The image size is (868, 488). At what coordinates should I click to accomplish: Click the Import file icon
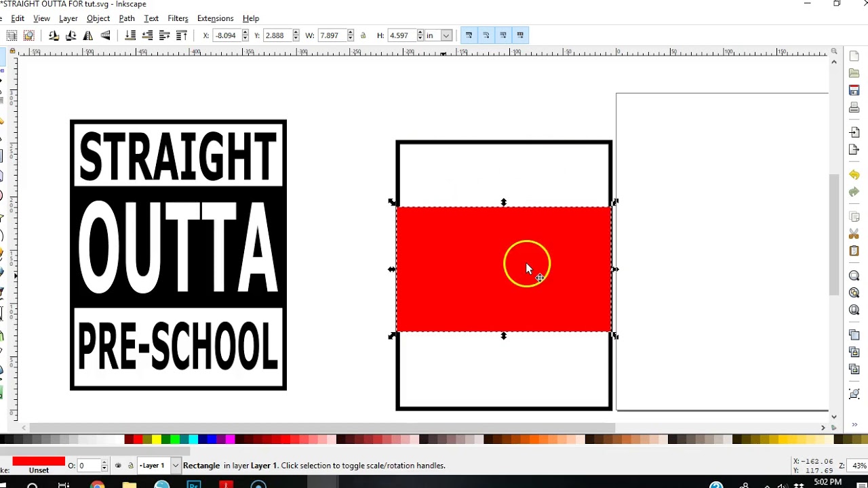(x=854, y=133)
